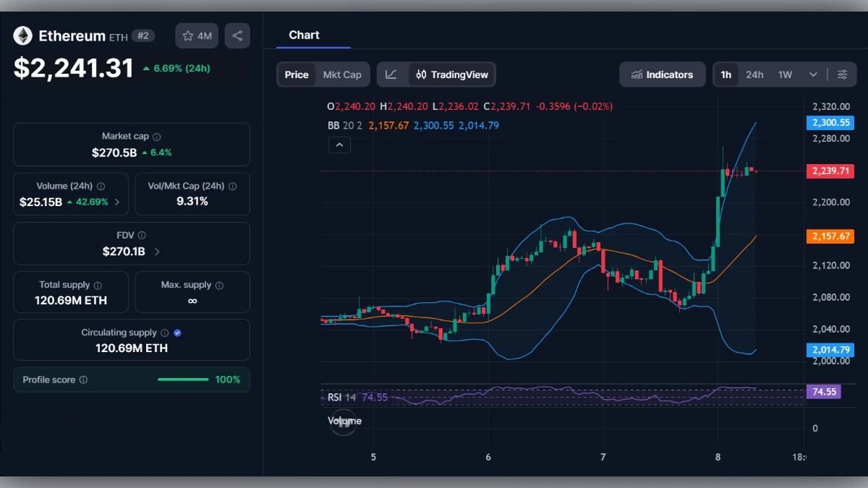Image resolution: width=868 pixels, height=488 pixels.
Task: Open the Indicators panel
Action: click(x=662, y=74)
